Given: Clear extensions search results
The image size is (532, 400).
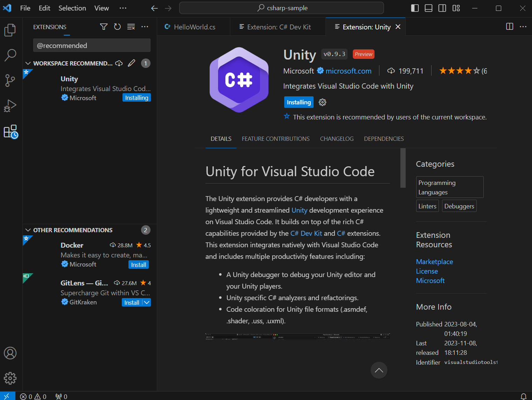Looking at the screenshot, I should [x=131, y=27].
